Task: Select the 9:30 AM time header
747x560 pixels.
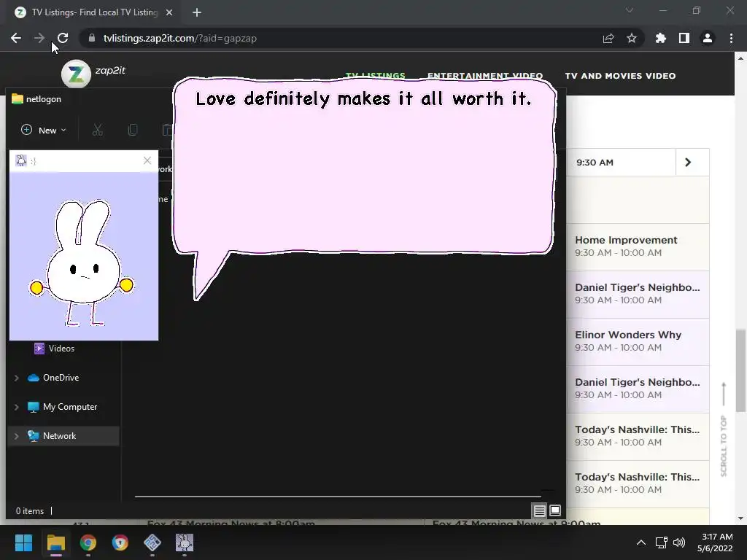Action: pyautogui.click(x=595, y=163)
